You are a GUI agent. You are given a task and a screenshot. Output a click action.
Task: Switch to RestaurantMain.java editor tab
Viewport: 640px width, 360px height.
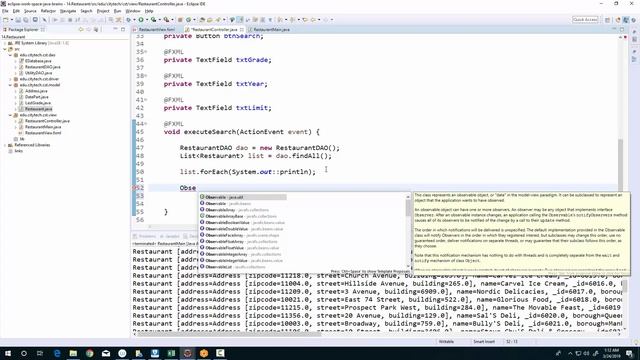(271, 29)
